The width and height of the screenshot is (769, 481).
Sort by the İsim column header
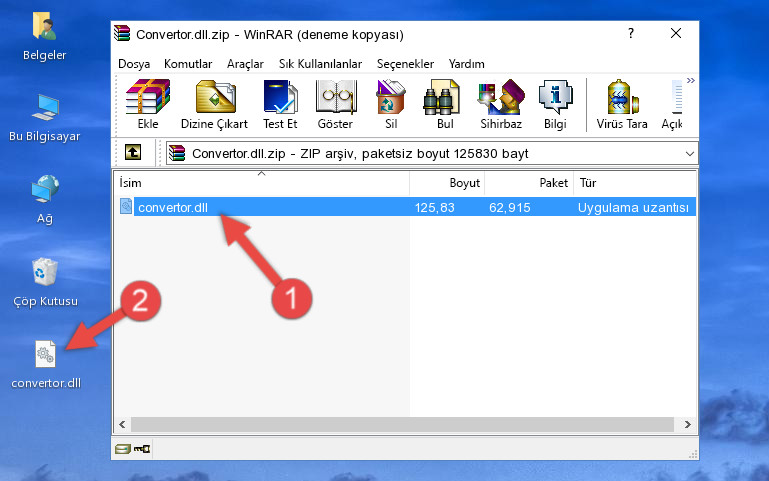click(x=262, y=183)
